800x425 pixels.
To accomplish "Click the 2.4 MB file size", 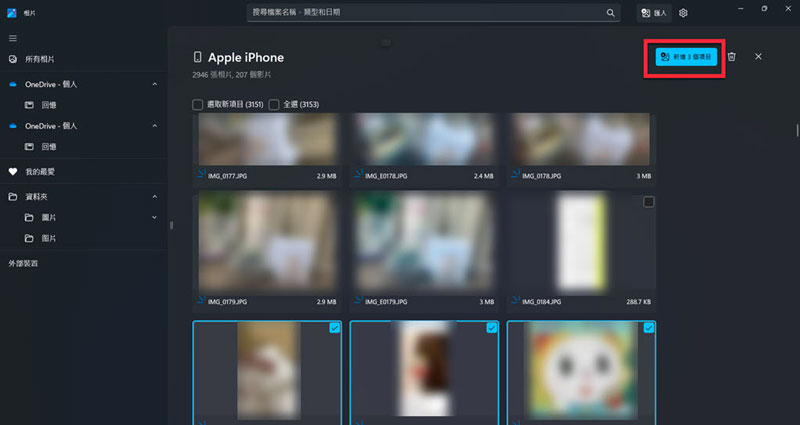I will (x=484, y=176).
